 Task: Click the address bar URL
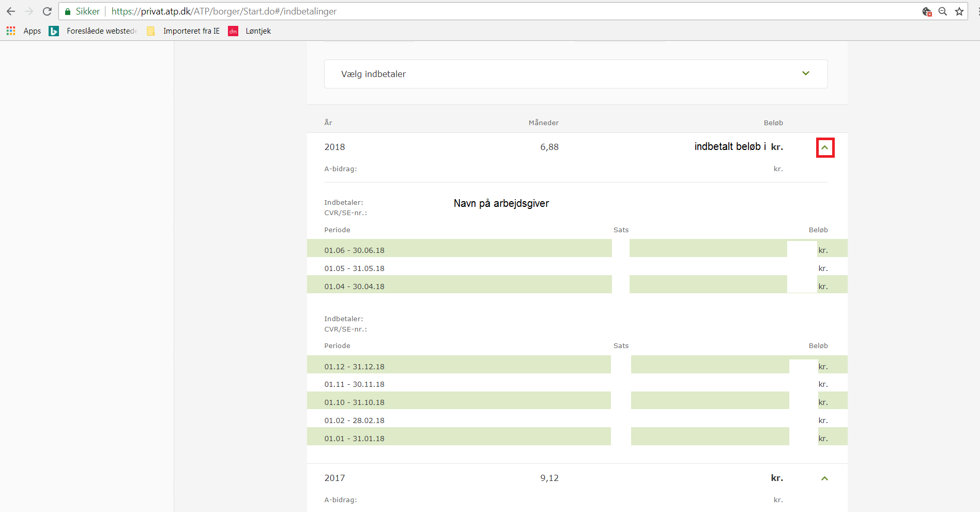(224, 11)
